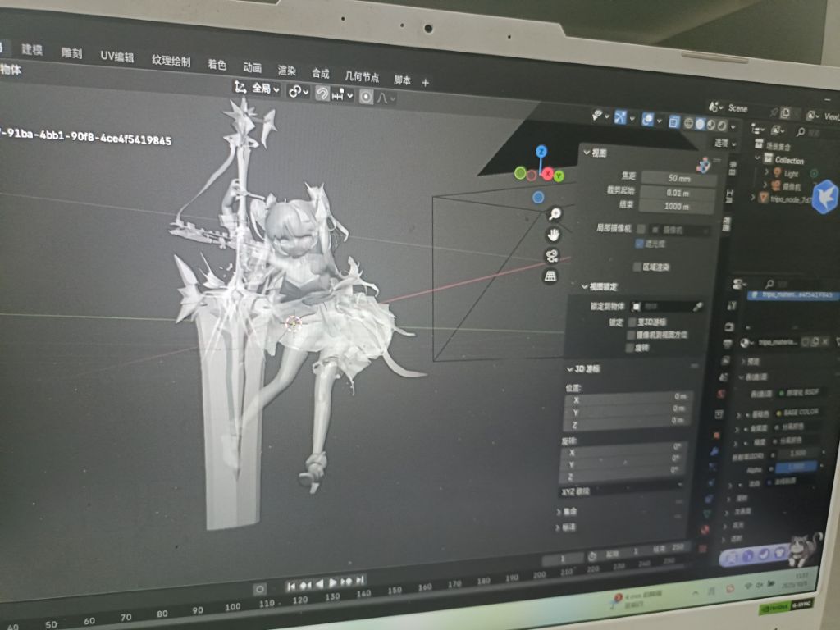Open the 选项 dropdown in the viewport header
Image resolution: width=840 pixels, height=630 pixels.
[725, 143]
